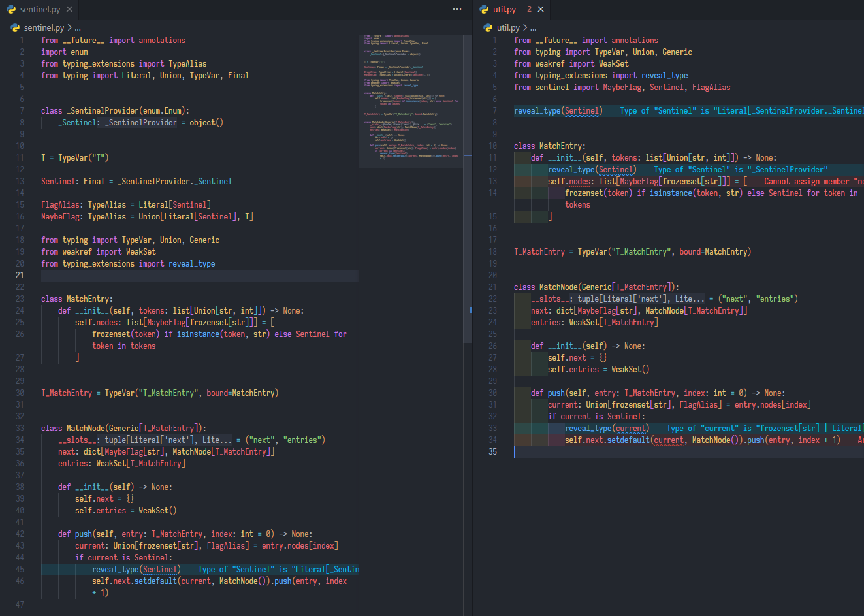Switch to the sentinel.py tab
Screen dimensions: 864x616
39,10
